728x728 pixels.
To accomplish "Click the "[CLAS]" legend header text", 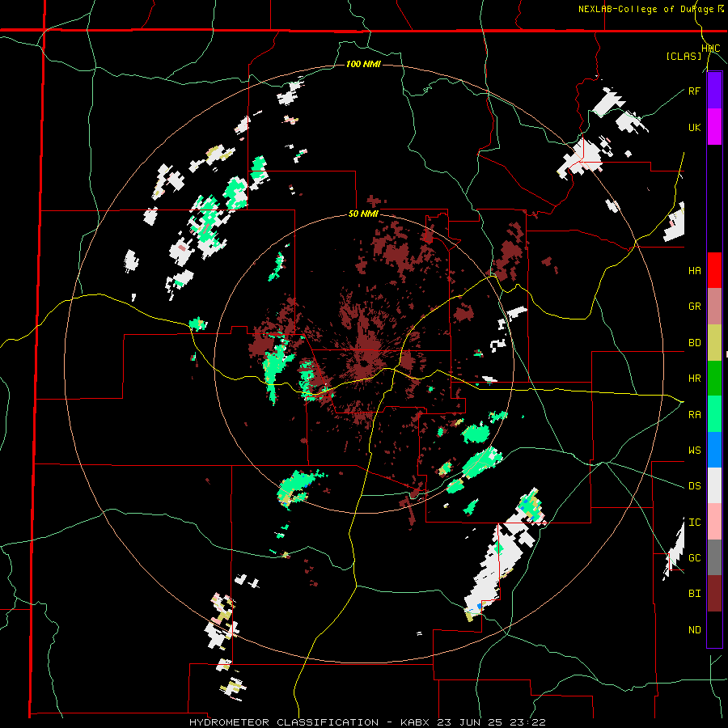I will point(684,56).
